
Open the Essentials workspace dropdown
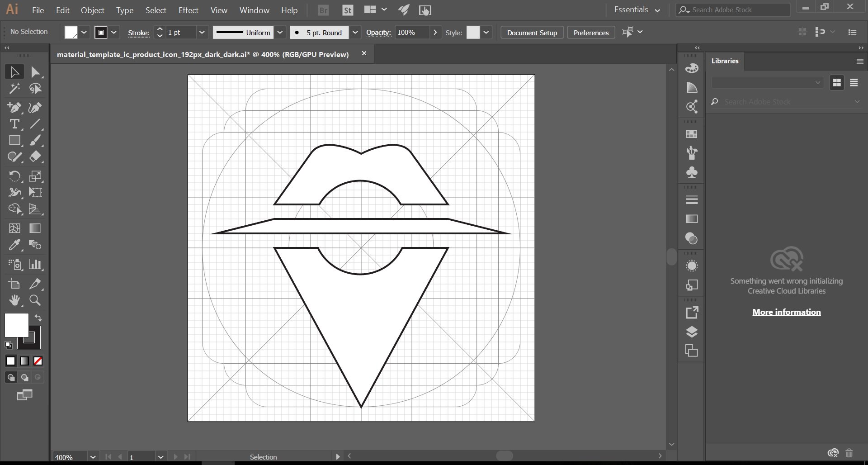(x=637, y=10)
